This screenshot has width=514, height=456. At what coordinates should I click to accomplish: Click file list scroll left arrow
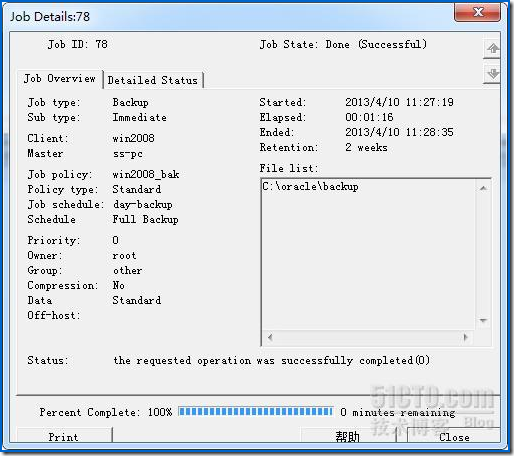(x=270, y=337)
